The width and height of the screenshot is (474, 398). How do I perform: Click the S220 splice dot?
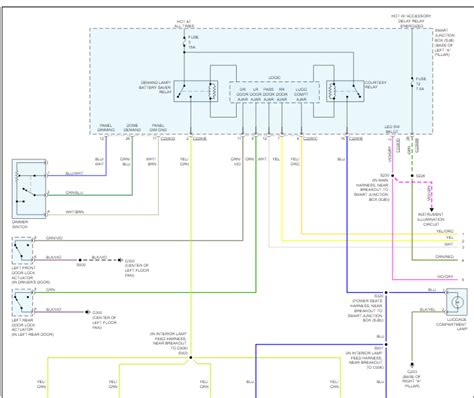(x=393, y=175)
